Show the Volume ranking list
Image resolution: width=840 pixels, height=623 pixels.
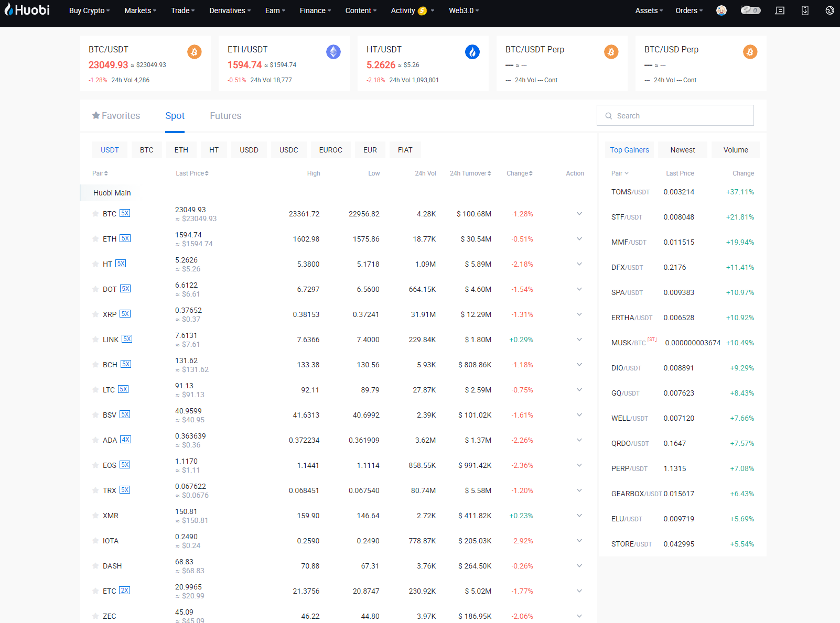(736, 150)
